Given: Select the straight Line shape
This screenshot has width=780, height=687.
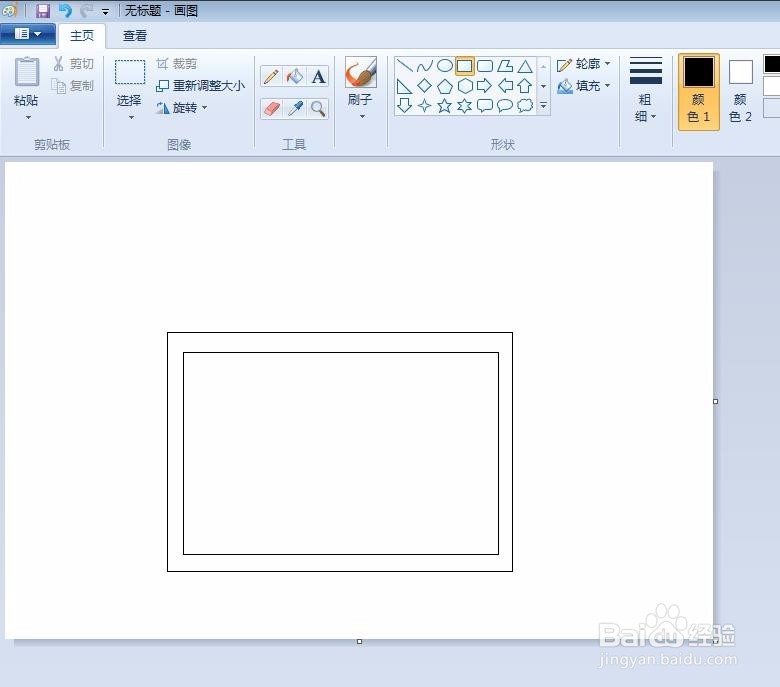Looking at the screenshot, I should (404, 66).
